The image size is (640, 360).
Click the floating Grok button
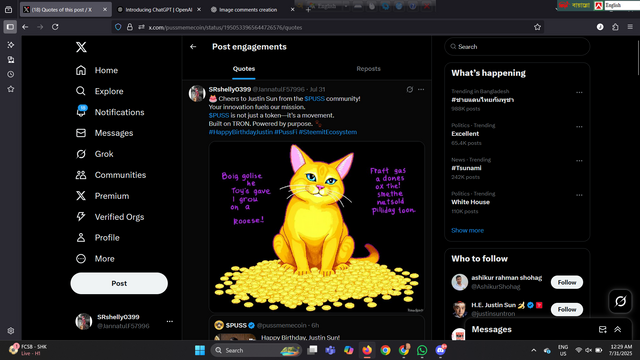[x=620, y=301]
